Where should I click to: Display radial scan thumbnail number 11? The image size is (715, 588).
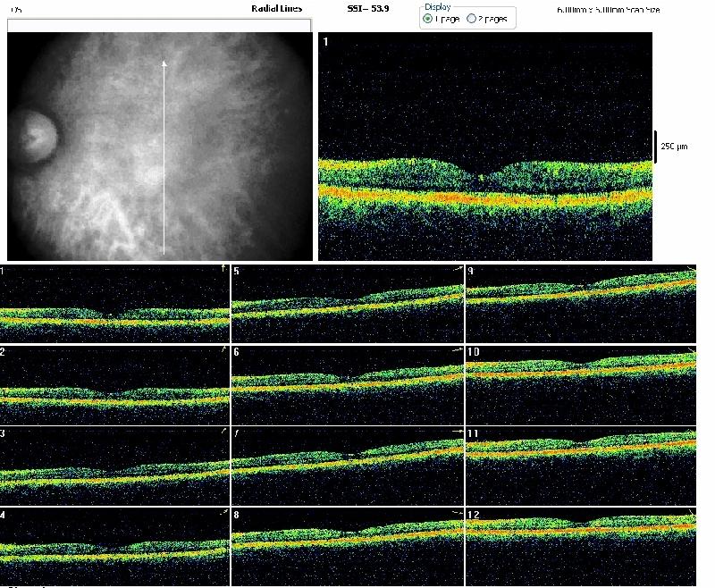(580, 466)
